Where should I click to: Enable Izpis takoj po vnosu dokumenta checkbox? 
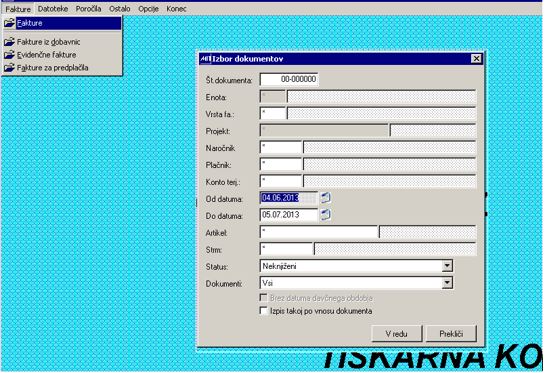point(263,311)
